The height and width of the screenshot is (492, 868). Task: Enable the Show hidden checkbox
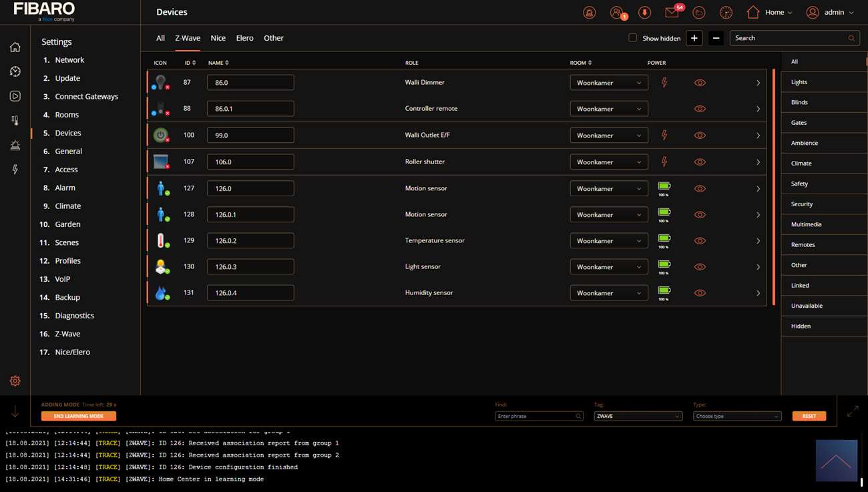[x=633, y=38]
